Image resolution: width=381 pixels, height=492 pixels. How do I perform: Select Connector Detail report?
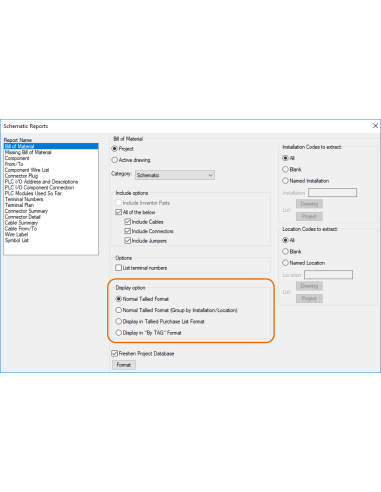pyautogui.click(x=23, y=217)
